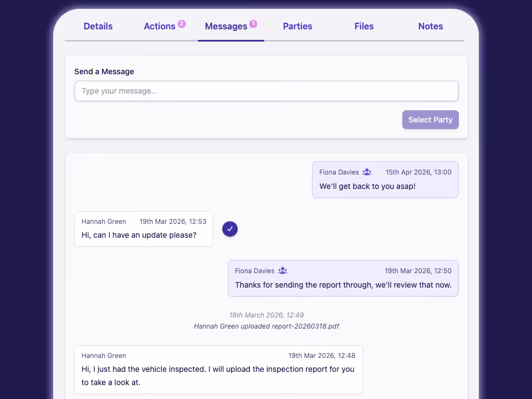Click the "Type your message" input field
This screenshot has width=532, height=399.
pos(266,90)
